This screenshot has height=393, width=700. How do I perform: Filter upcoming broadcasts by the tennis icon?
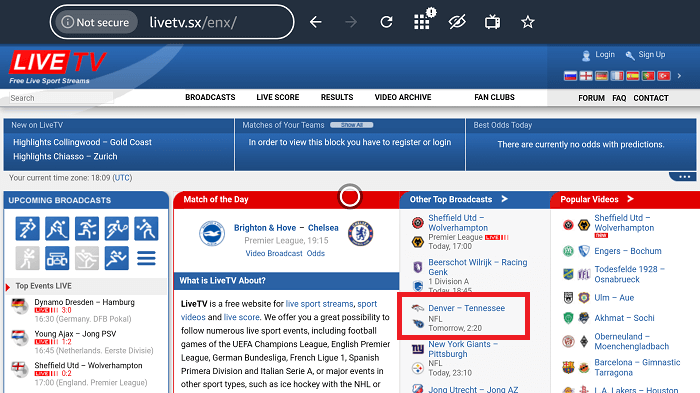(x=117, y=228)
